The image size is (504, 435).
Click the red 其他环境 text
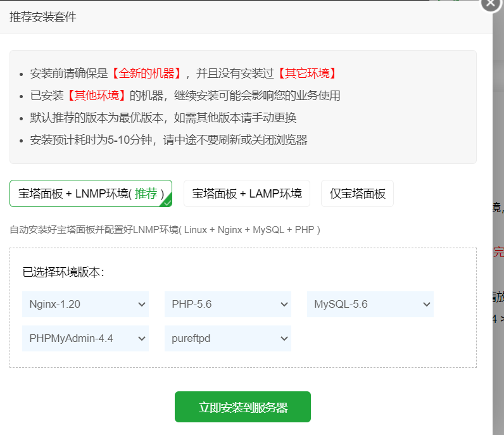[97, 96]
